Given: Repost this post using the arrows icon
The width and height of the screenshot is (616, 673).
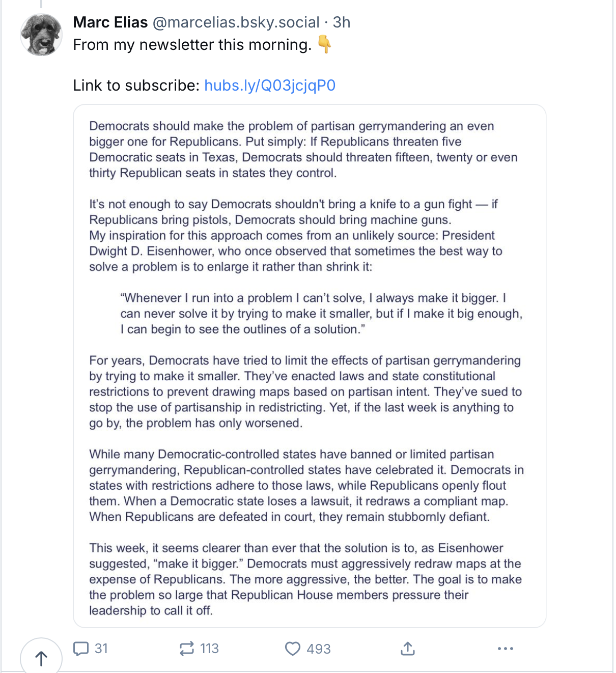Looking at the screenshot, I should 187,649.
